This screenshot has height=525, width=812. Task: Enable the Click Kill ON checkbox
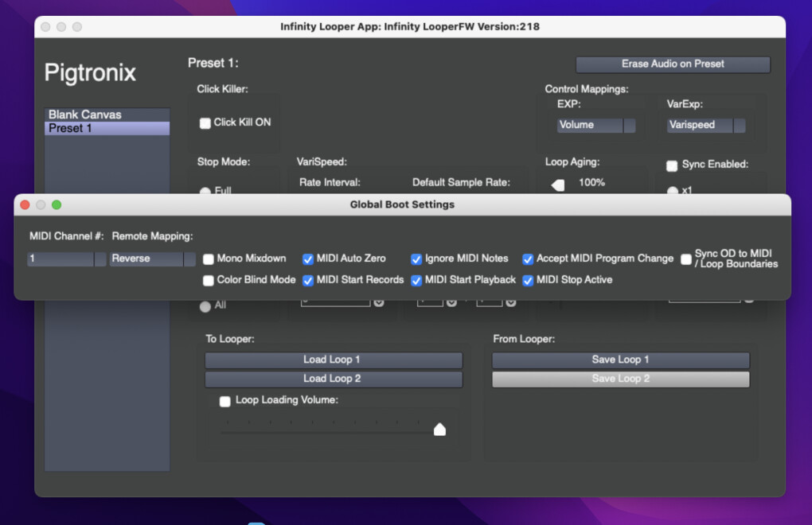tap(205, 123)
